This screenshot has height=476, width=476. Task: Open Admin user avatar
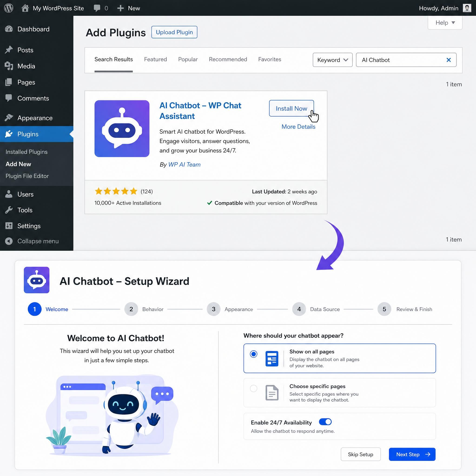(x=467, y=8)
